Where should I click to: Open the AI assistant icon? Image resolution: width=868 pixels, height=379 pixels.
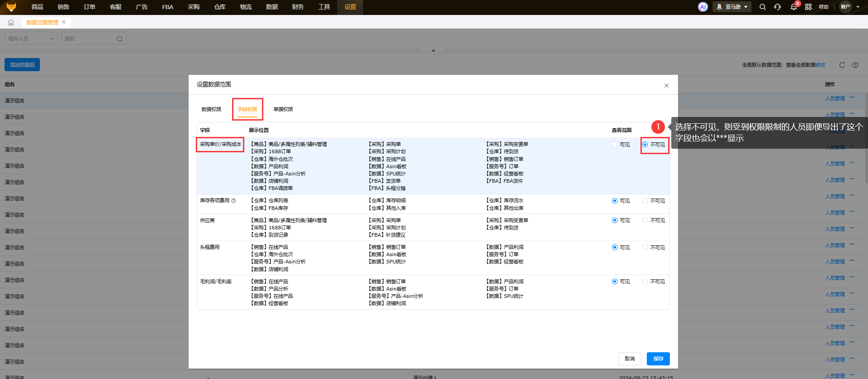coord(703,7)
